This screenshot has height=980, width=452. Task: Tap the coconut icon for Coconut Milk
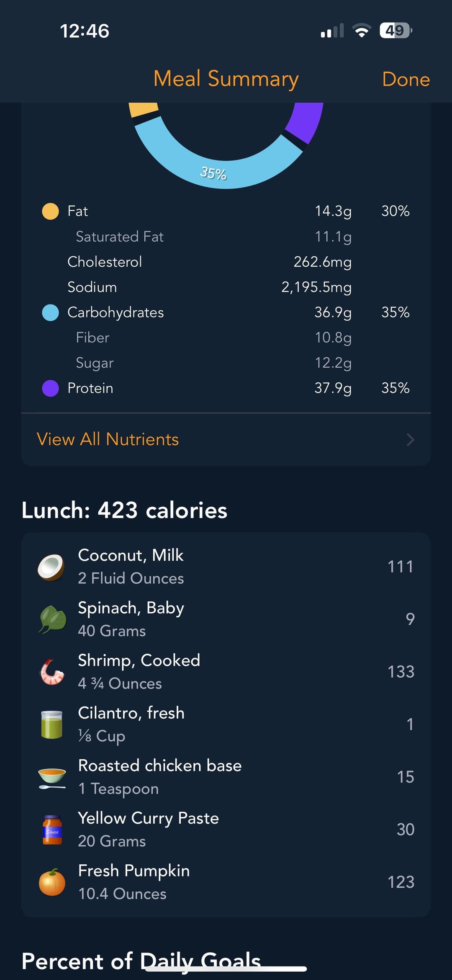[x=51, y=567]
